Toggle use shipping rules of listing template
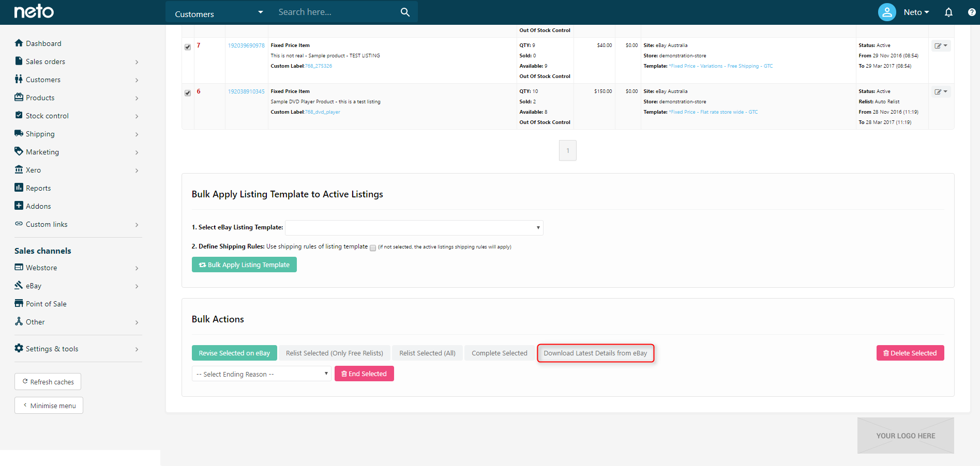The height and width of the screenshot is (466, 980). tap(373, 248)
